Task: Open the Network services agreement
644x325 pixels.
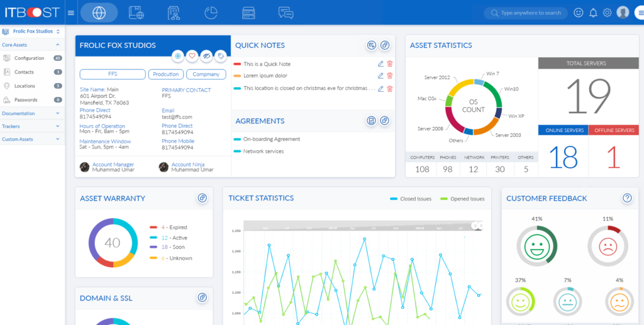Action: coord(264,151)
